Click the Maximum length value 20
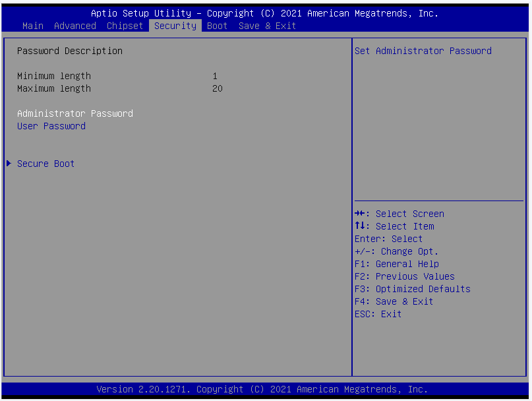Screen dimensions: 532x401 tap(217, 88)
